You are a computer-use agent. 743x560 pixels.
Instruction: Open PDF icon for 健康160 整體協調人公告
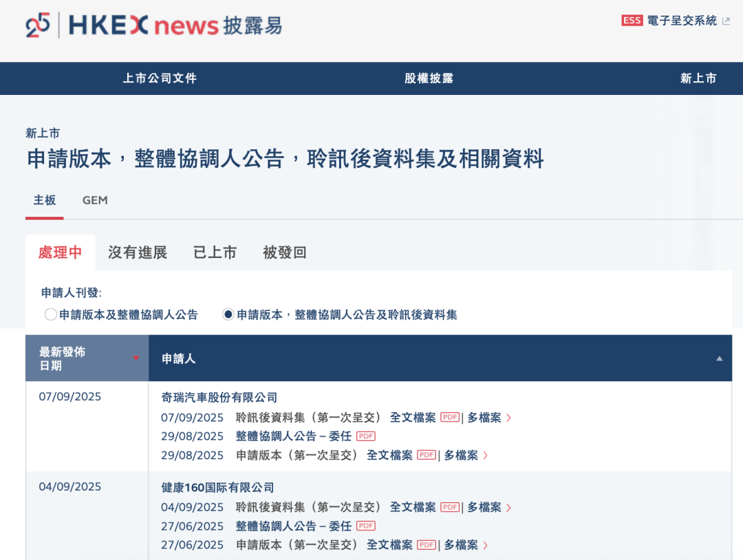pyautogui.click(x=365, y=526)
